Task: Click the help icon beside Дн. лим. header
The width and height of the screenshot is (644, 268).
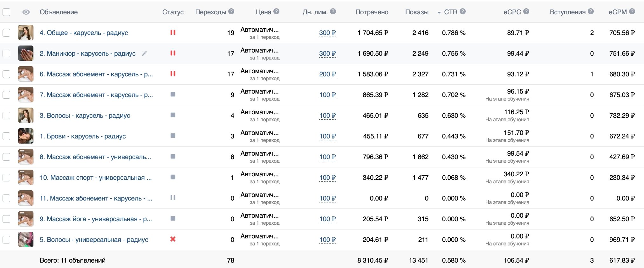Action: point(333,11)
